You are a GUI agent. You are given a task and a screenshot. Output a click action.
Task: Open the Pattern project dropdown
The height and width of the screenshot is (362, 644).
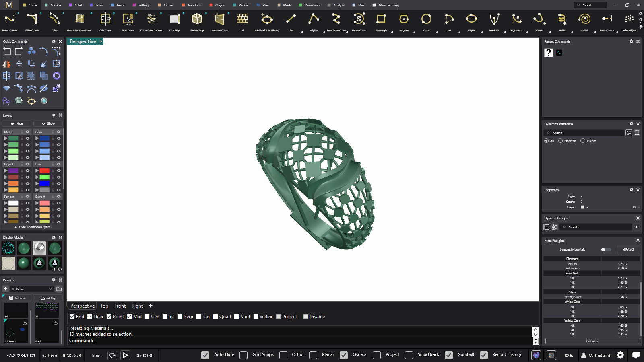click(32, 289)
